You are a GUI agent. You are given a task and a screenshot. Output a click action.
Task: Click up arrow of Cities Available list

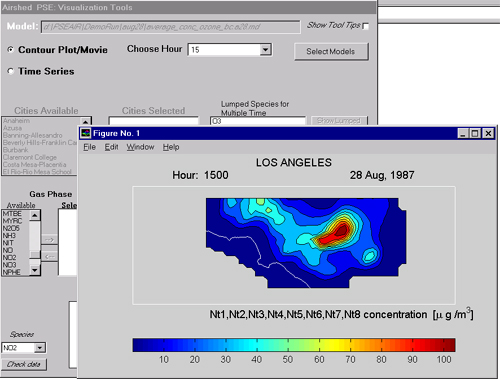[x=85, y=122]
